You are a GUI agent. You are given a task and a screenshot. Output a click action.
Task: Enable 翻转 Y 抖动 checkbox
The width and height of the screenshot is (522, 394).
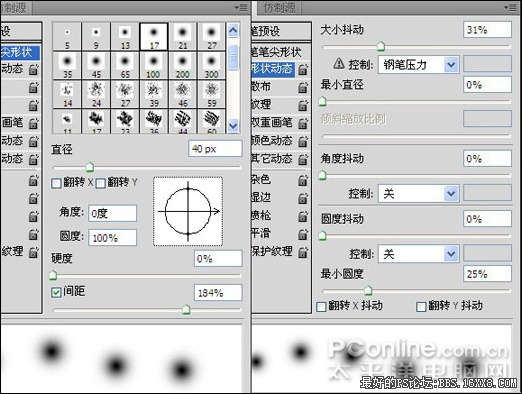click(x=421, y=306)
